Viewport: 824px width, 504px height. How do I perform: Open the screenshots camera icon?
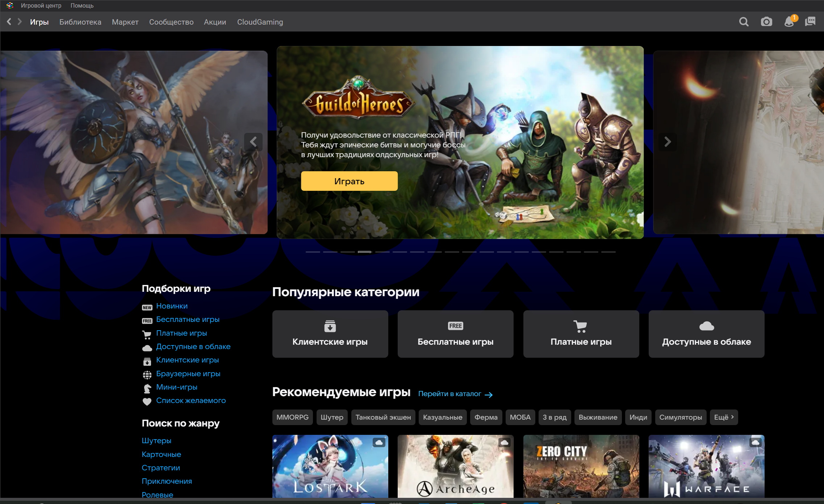point(766,22)
